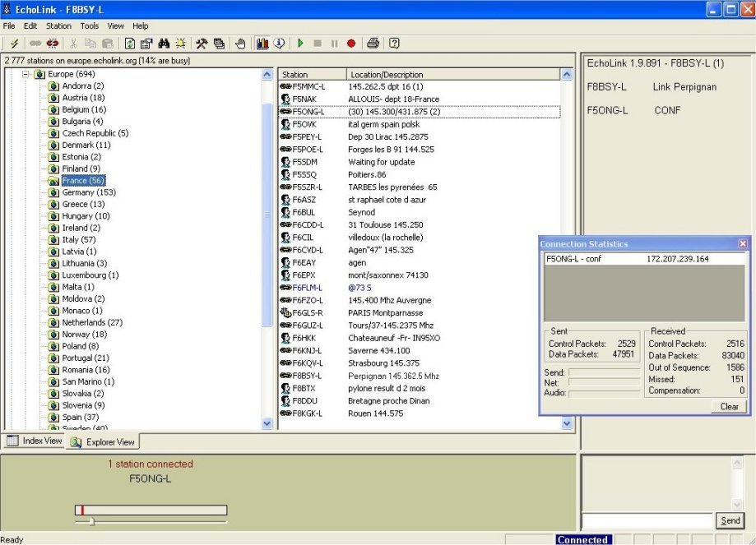
Task: Open the Help menu
Action: tap(141, 26)
